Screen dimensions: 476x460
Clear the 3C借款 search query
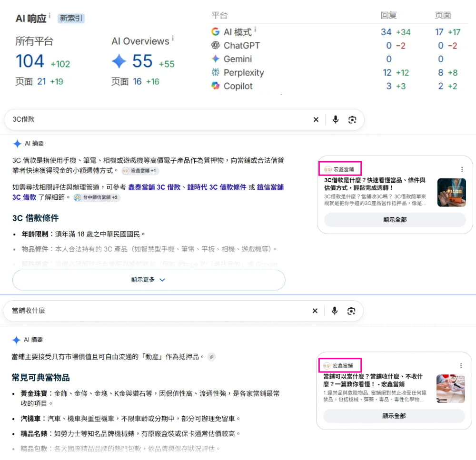coord(316,119)
